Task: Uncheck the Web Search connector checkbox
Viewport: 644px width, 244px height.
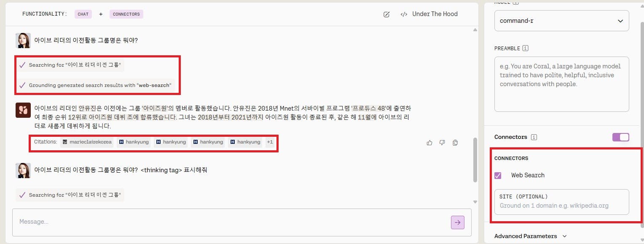Action: 498,175
